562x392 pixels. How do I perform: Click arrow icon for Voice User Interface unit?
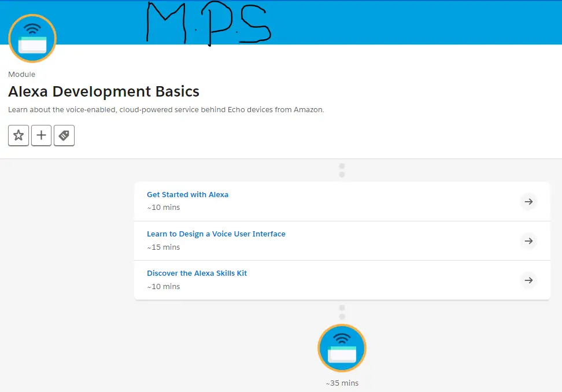tap(528, 241)
